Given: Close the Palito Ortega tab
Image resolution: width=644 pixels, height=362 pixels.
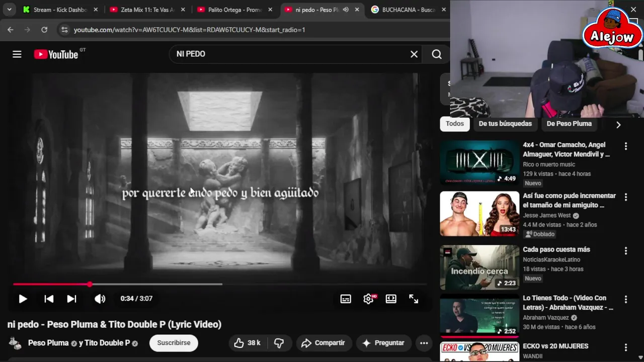Looking at the screenshot, I should [x=270, y=10].
